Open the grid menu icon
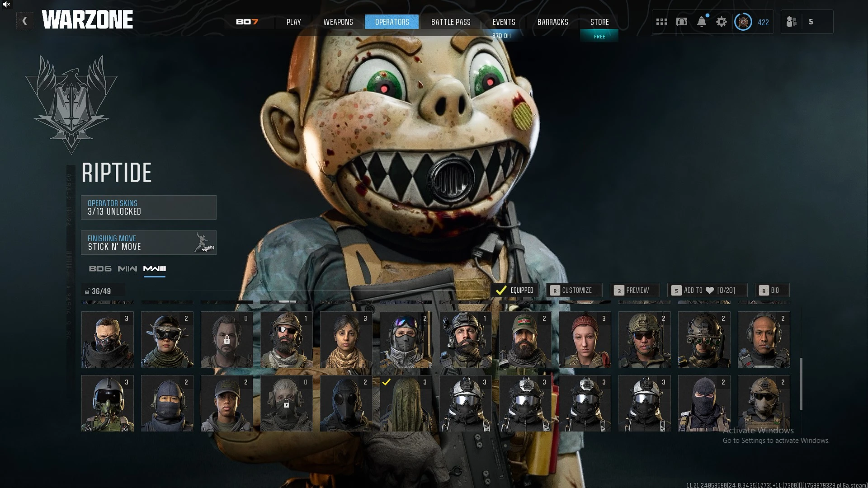Screen dimensions: 868x488 coord(661,22)
